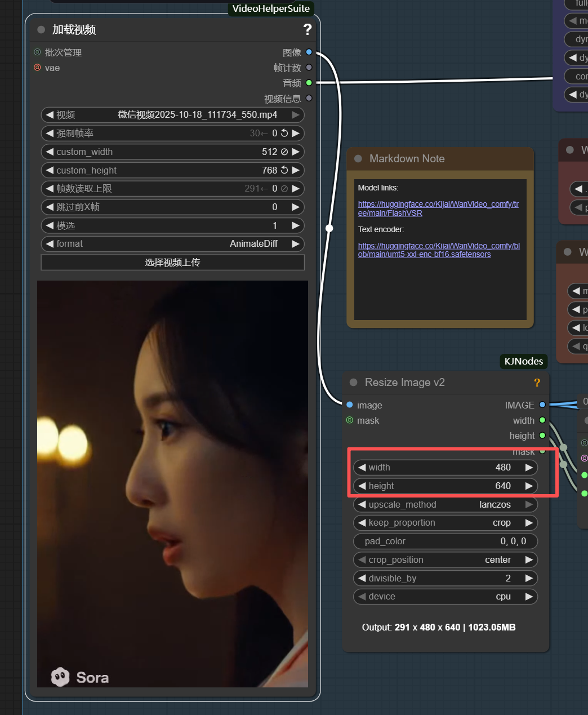The height and width of the screenshot is (715, 588).
Task: Click the reset icon on 强制帧率 field
Action: 284,134
